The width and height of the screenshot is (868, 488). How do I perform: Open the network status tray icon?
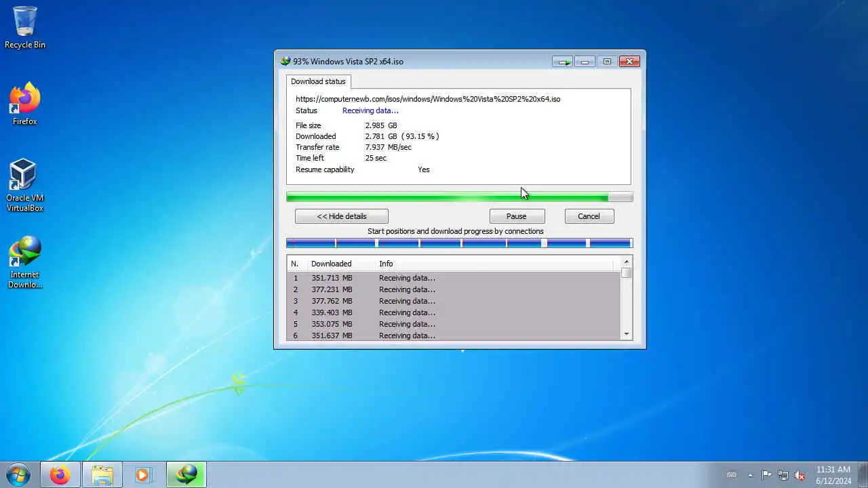click(783, 475)
